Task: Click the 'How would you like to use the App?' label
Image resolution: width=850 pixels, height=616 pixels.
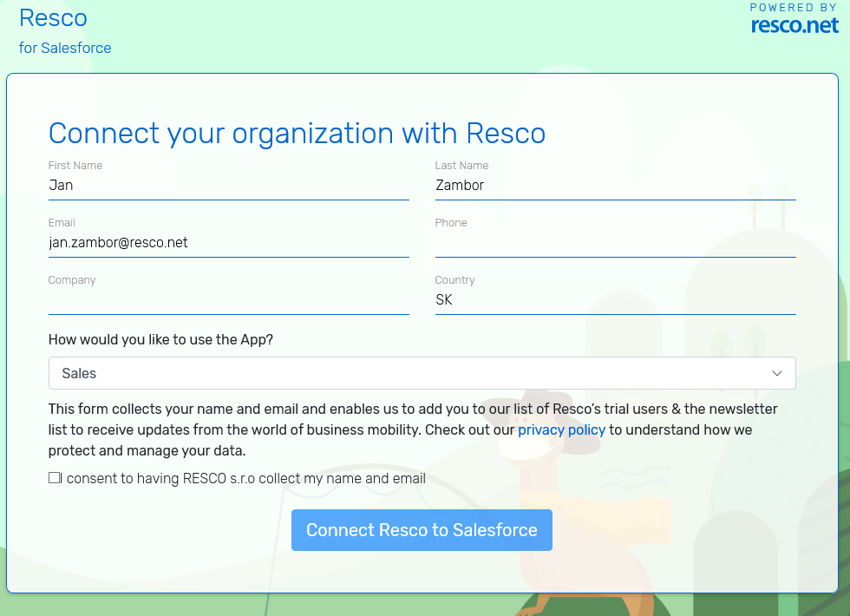Action: [x=160, y=340]
